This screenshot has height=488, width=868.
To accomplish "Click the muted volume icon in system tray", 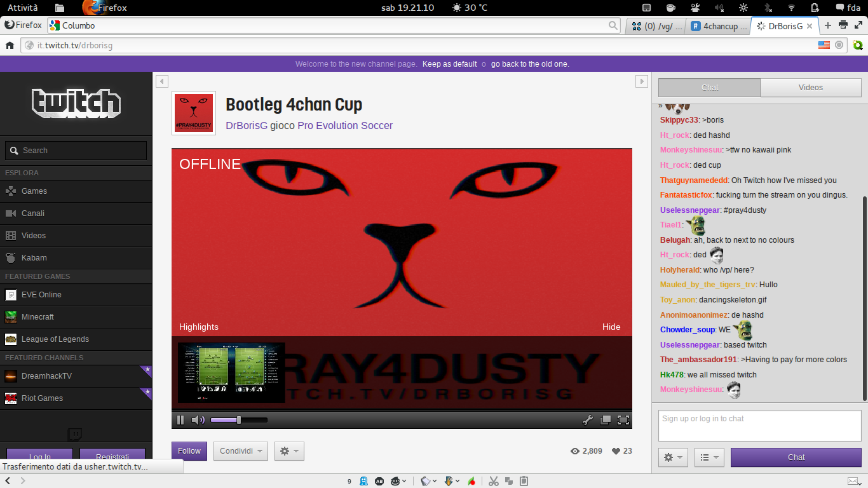I will coord(719,8).
